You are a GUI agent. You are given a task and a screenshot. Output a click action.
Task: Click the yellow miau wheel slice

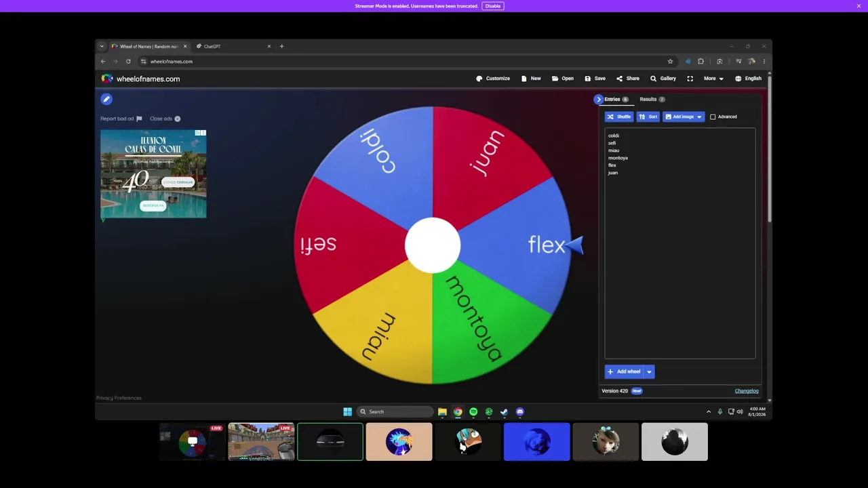pyautogui.click(x=383, y=332)
